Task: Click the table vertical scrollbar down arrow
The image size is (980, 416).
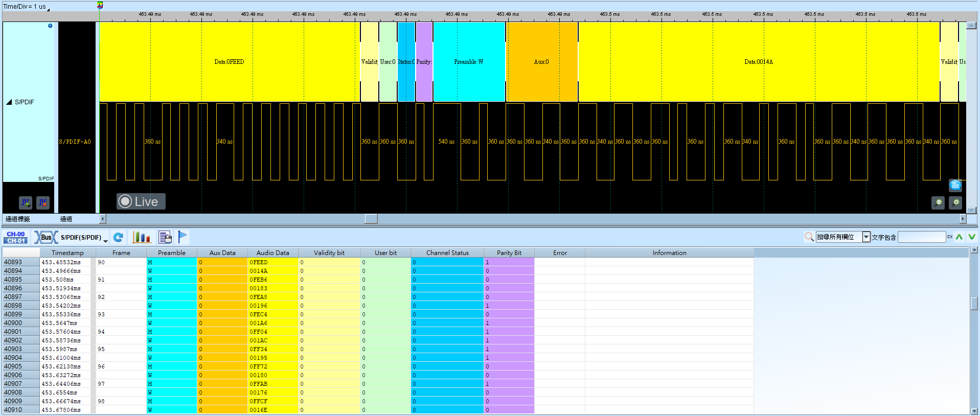Action: (974, 411)
